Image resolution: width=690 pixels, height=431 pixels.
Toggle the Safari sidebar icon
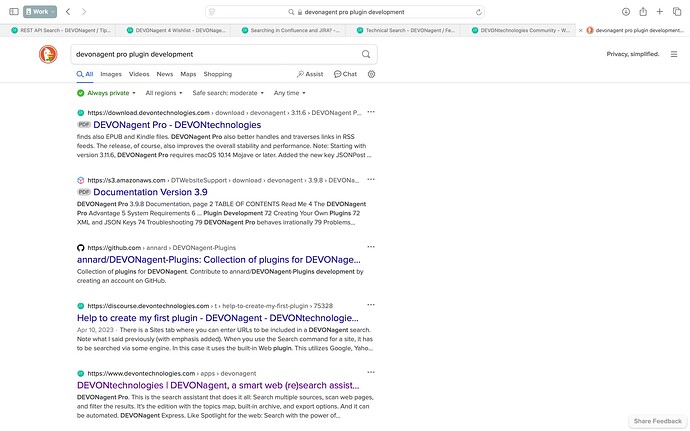tap(14, 11)
